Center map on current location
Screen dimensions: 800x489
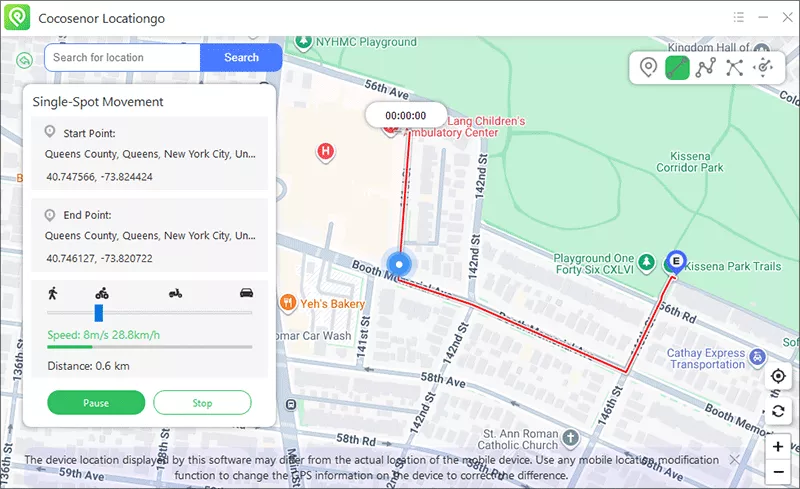[778, 377]
